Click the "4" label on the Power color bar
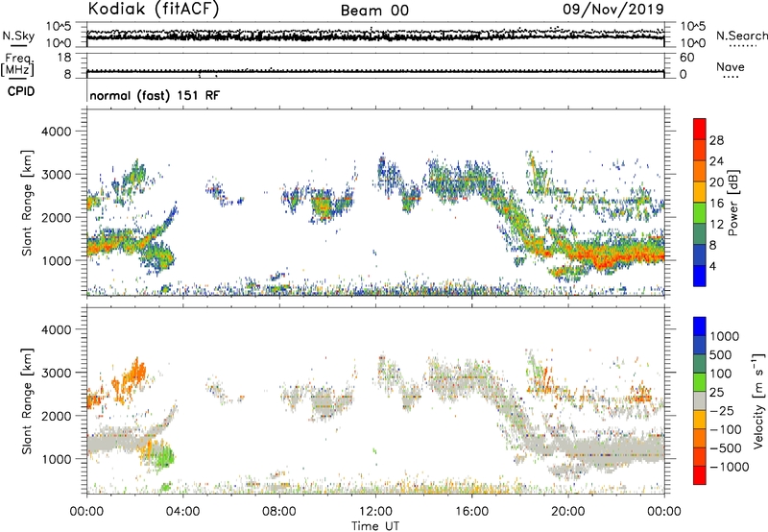This screenshot has width=768, height=532. coord(712,266)
